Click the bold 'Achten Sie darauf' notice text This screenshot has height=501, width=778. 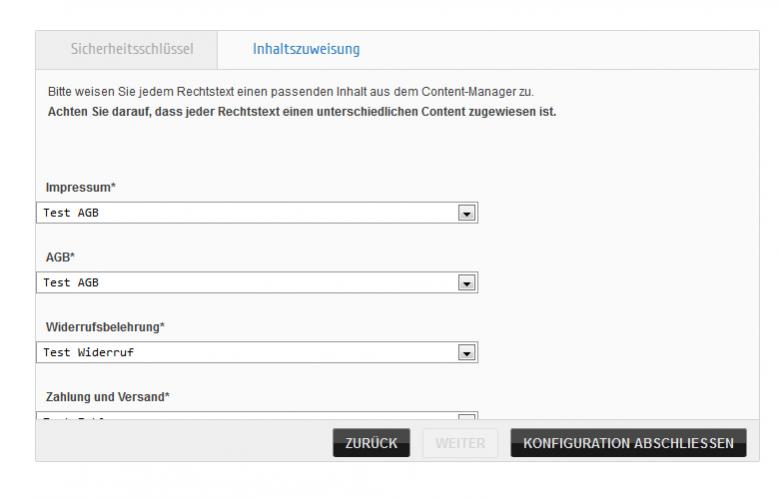pos(301,110)
